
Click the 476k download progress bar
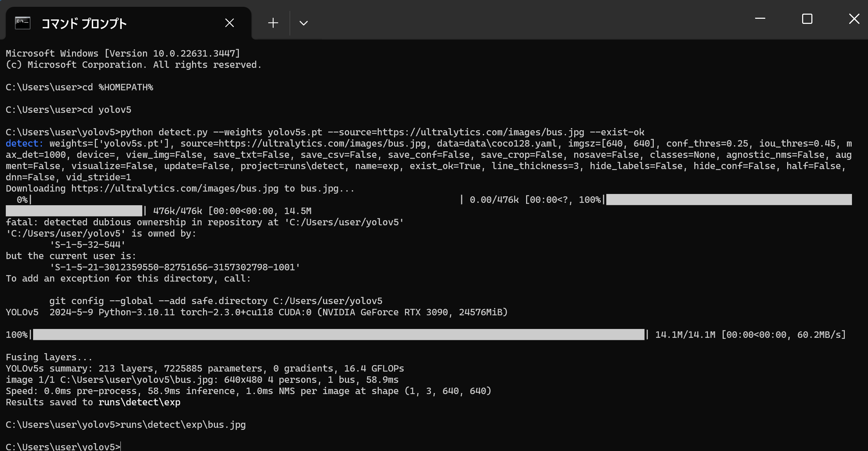tap(729, 199)
